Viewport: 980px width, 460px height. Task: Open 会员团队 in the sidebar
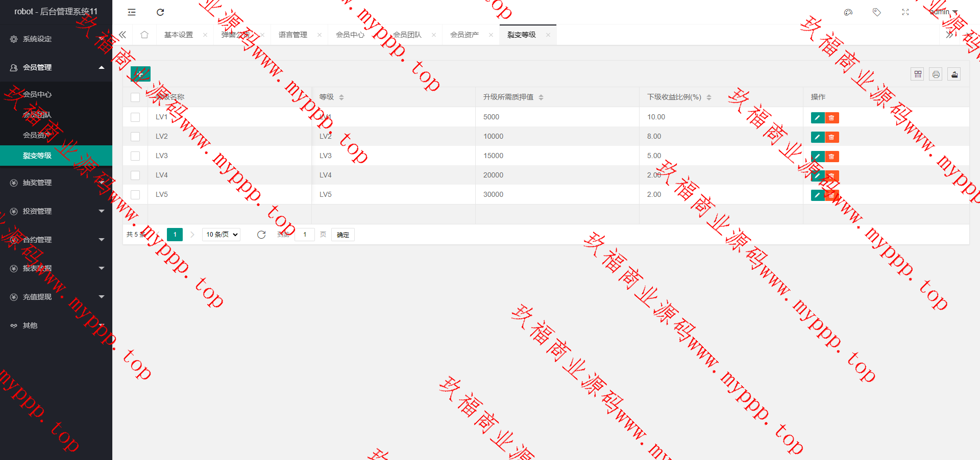click(x=56, y=115)
